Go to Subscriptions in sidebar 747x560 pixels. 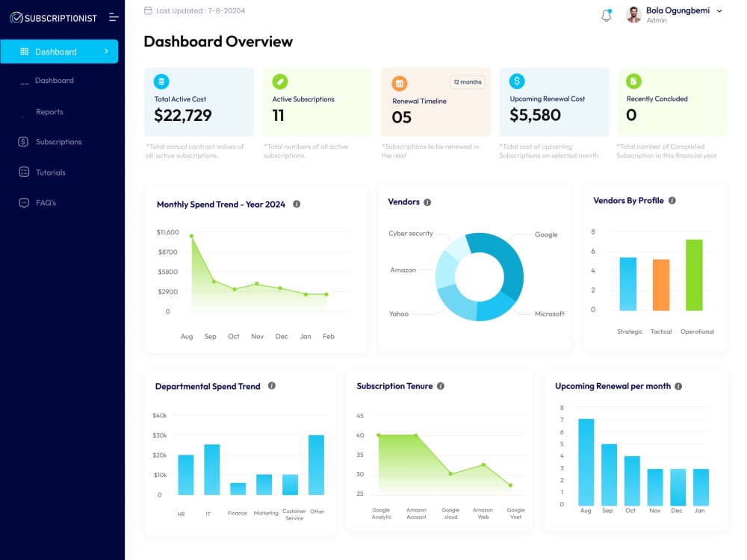point(58,142)
